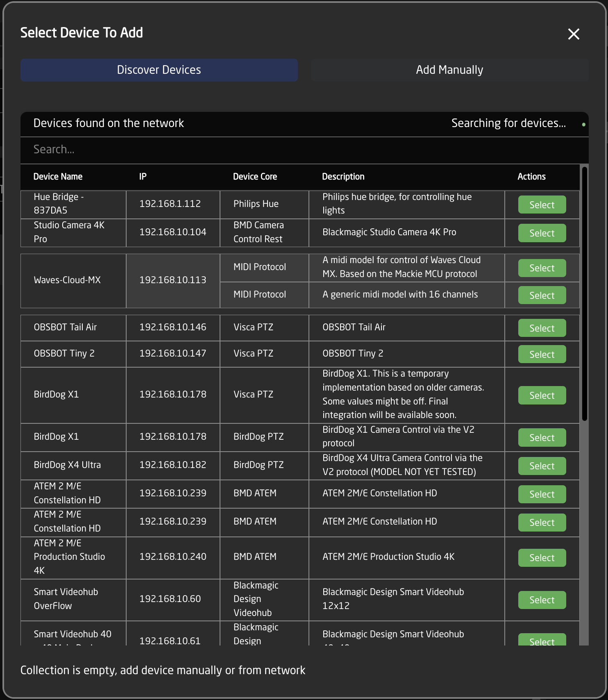Click the device Search field
The height and width of the screenshot is (700, 608).
[304, 150]
